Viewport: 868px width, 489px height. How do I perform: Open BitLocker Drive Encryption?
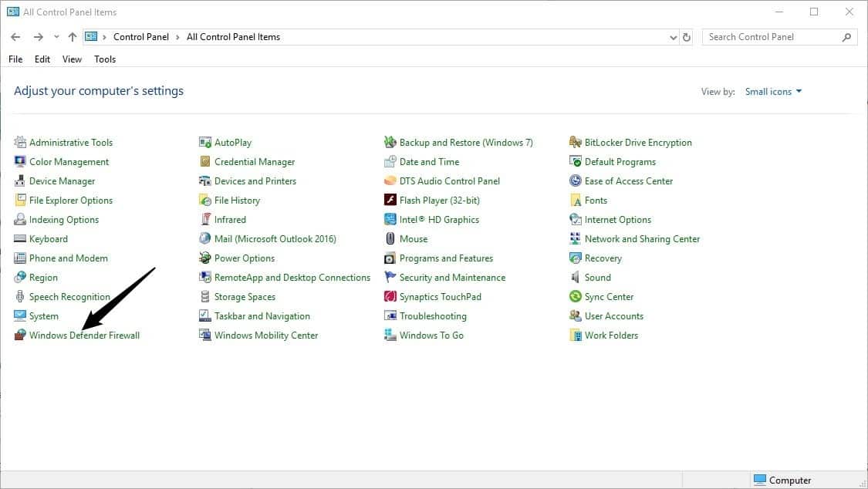coord(638,142)
